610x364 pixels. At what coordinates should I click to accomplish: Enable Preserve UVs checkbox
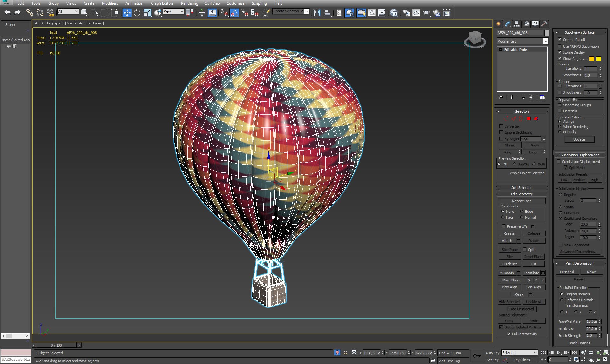[x=504, y=226]
